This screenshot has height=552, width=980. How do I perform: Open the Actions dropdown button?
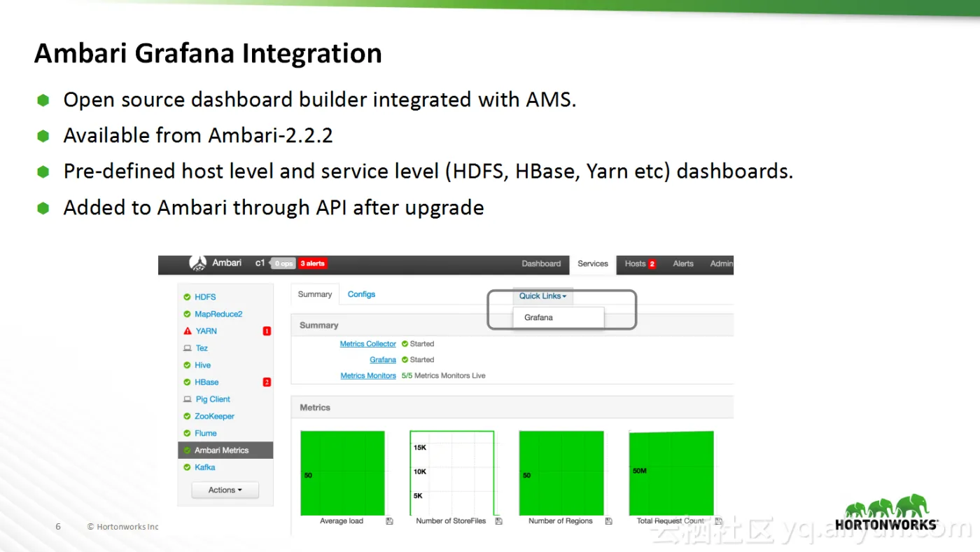point(225,490)
